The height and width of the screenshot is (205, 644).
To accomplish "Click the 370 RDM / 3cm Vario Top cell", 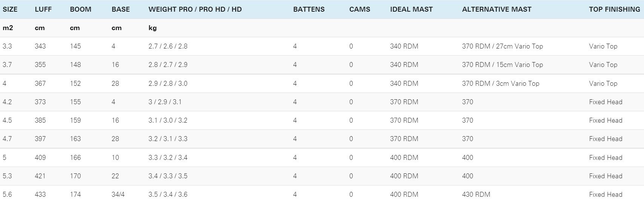I will click(500, 84).
